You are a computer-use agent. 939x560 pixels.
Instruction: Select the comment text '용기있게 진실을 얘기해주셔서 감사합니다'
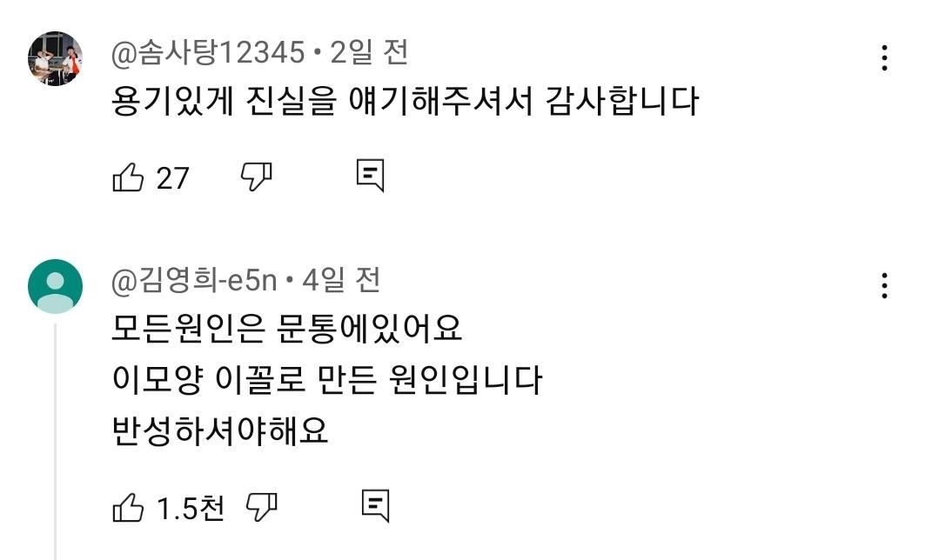pos(406,103)
